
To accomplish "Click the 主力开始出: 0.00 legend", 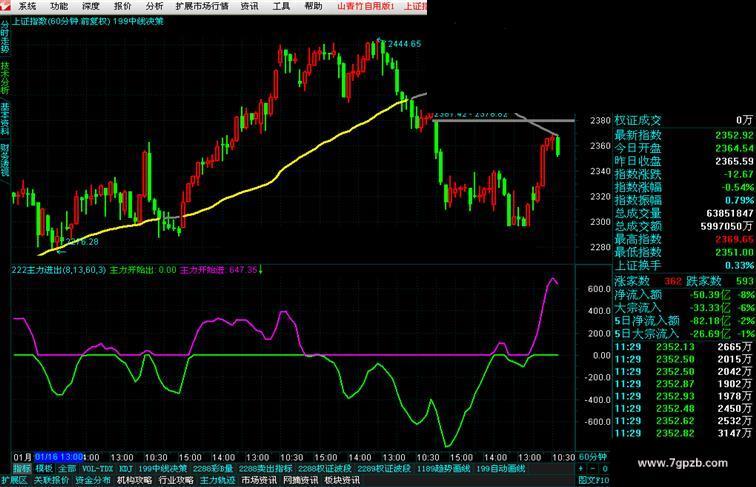I will (x=143, y=270).
